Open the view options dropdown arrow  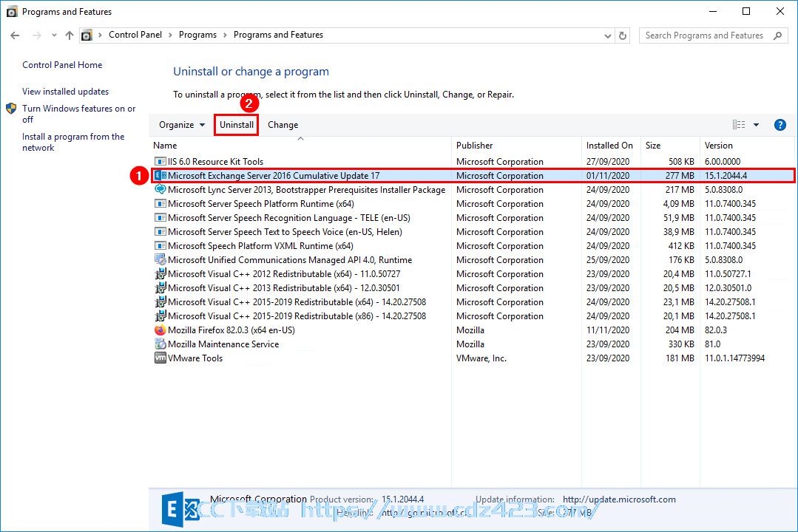pos(757,125)
